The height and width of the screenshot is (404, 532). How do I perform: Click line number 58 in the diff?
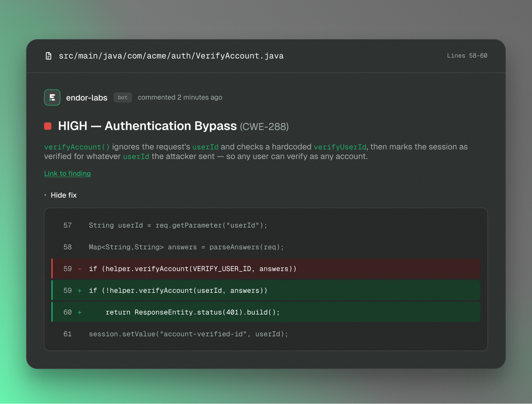pos(67,247)
